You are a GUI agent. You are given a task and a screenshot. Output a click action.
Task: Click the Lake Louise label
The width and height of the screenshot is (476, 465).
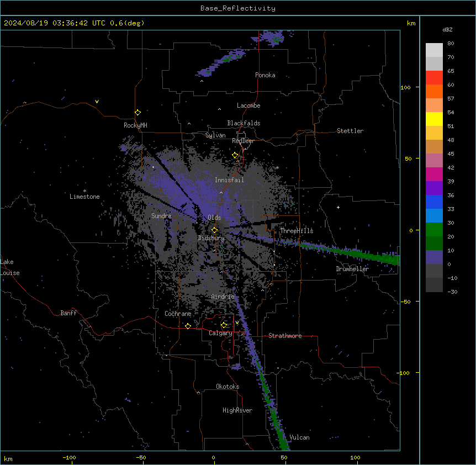coord(10,267)
